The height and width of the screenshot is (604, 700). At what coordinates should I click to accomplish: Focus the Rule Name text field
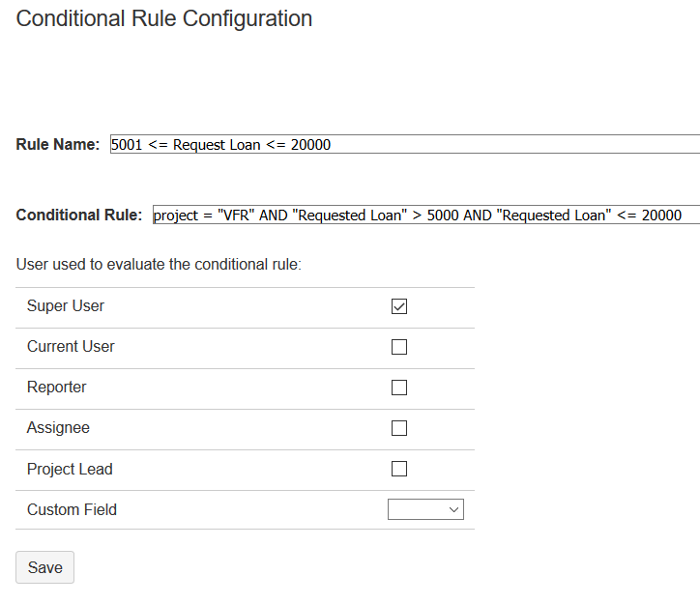pyautogui.click(x=404, y=145)
